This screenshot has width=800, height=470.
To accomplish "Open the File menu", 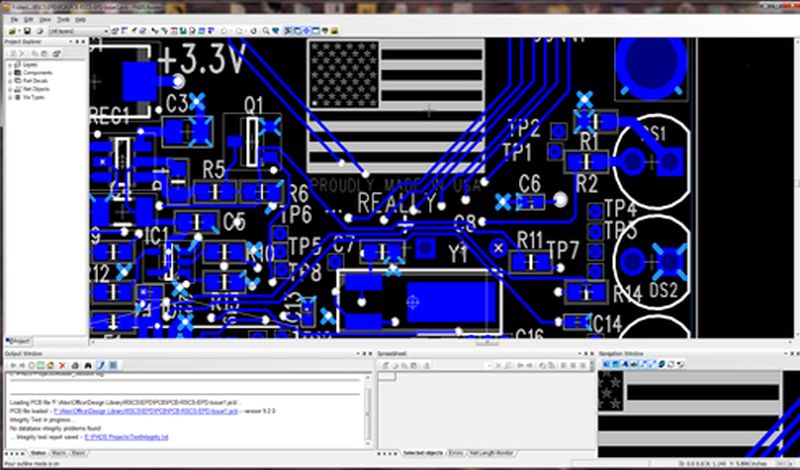I will [x=15, y=19].
